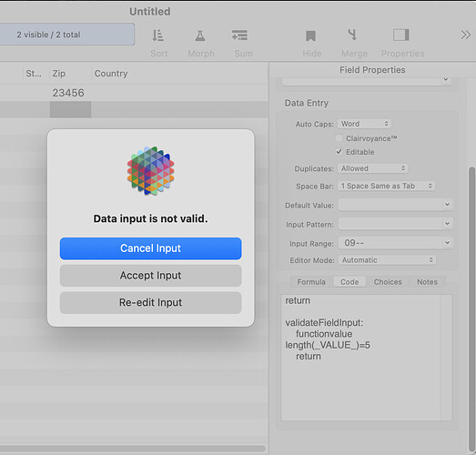Open the Editor Mode Automatic dropdown
Viewport: 476px width, 455px height.
pos(387,260)
